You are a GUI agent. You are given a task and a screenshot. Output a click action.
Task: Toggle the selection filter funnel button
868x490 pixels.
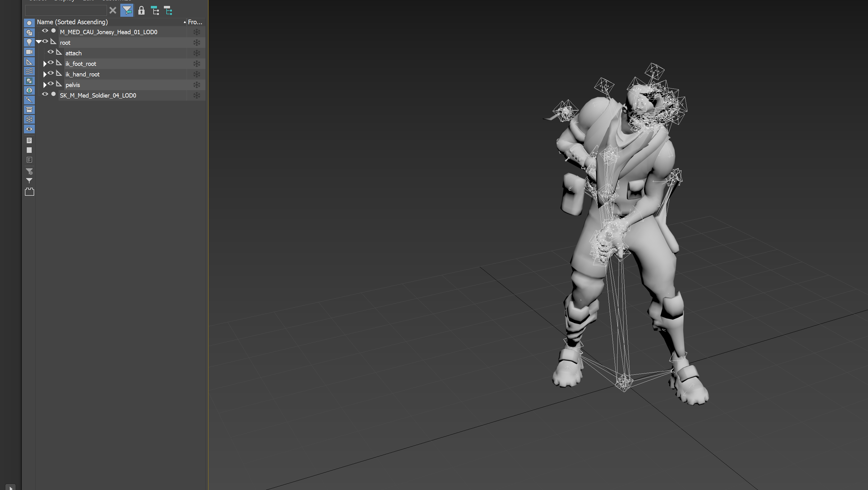[x=127, y=11]
